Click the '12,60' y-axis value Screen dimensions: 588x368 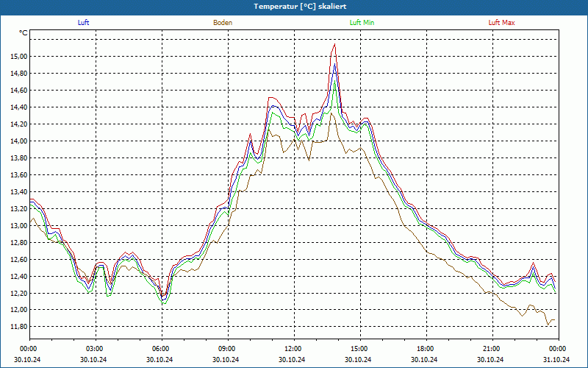20,259
